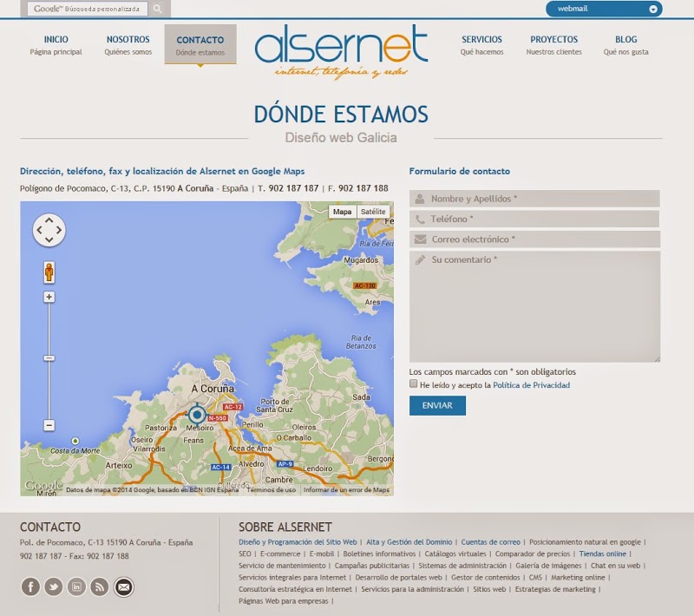Click the email envelope footer icon

123,587
